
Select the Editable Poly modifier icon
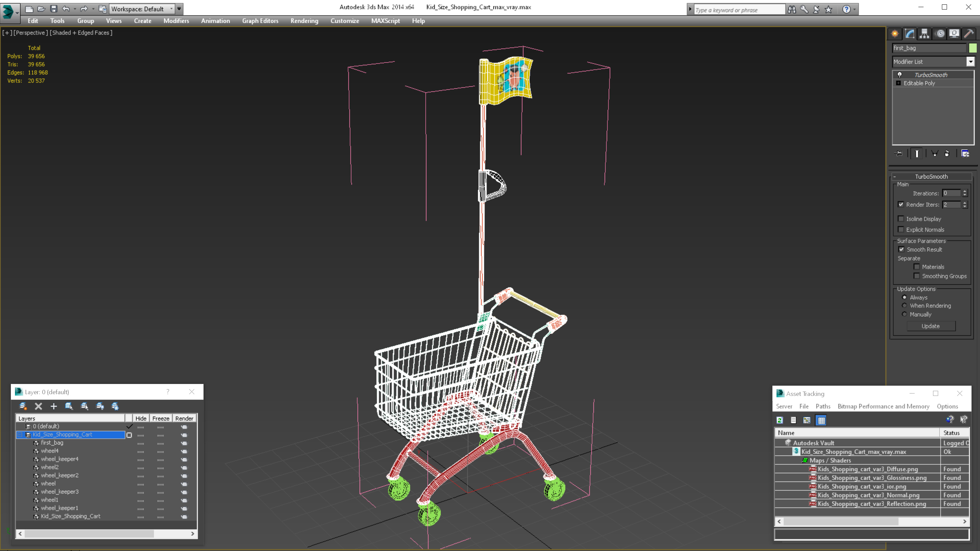(x=900, y=83)
